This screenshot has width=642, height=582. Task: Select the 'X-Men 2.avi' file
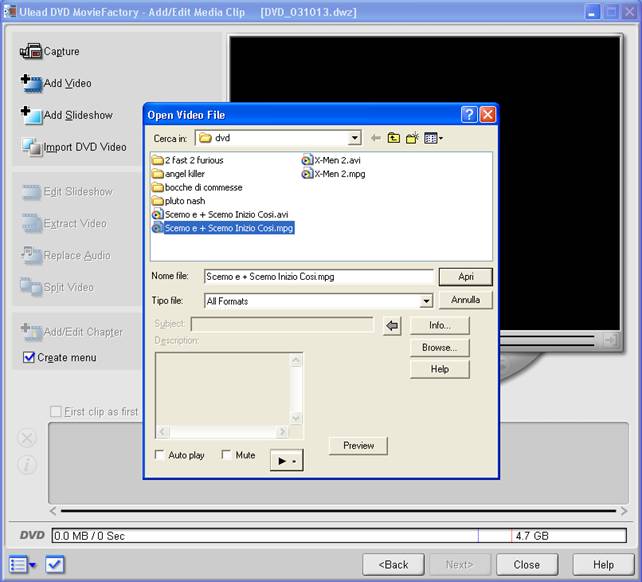tap(331, 160)
